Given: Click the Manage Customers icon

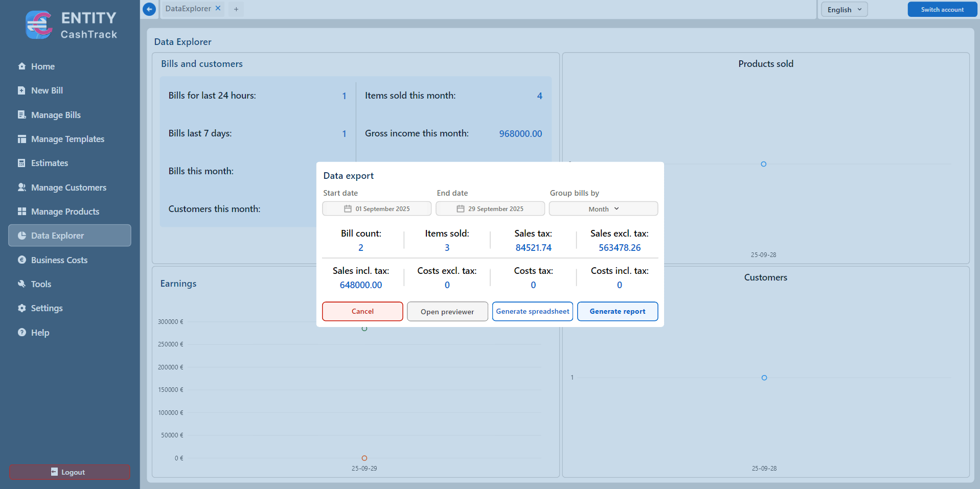Looking at the screenshot, I should click(21, 188).
